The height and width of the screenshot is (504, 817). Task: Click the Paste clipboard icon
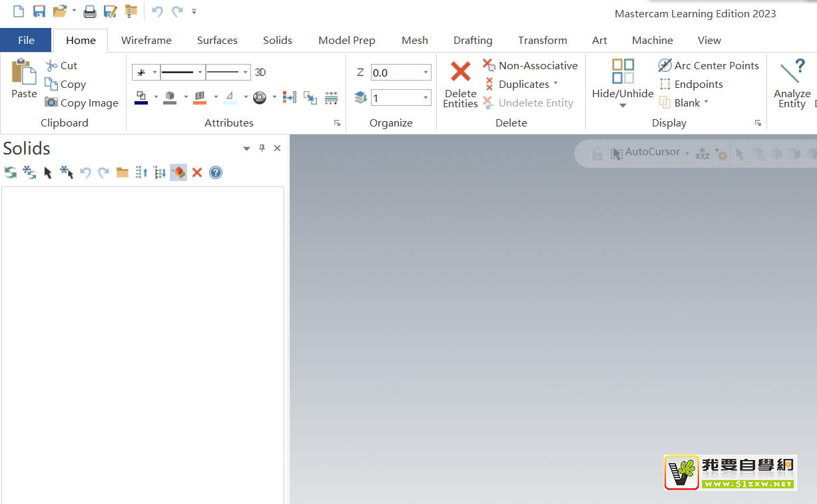click(x=24, y=72)
